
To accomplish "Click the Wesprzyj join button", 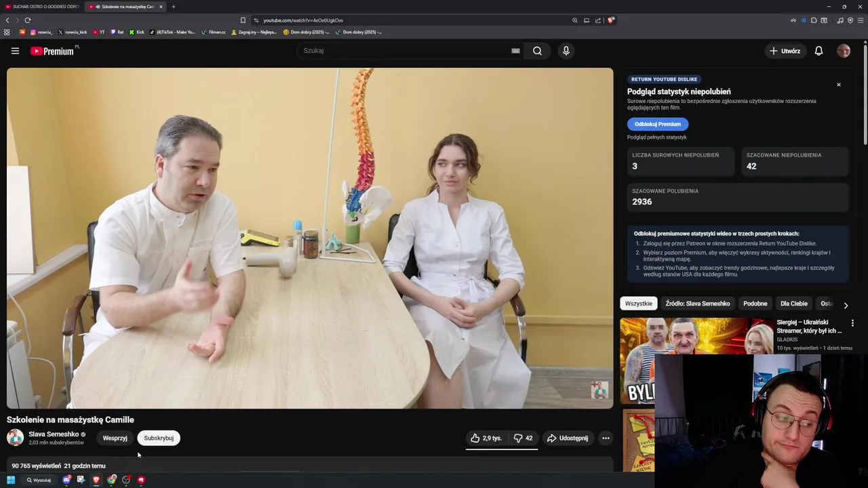I will click(115, 438).
